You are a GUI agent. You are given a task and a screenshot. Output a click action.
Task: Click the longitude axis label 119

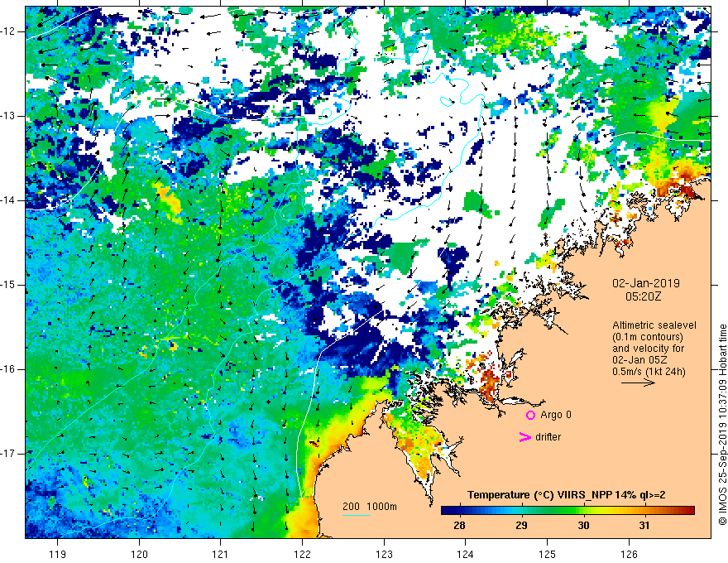58,554
